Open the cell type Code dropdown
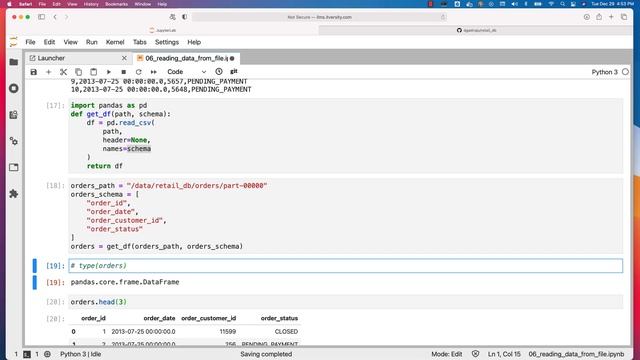 (186, 72)
